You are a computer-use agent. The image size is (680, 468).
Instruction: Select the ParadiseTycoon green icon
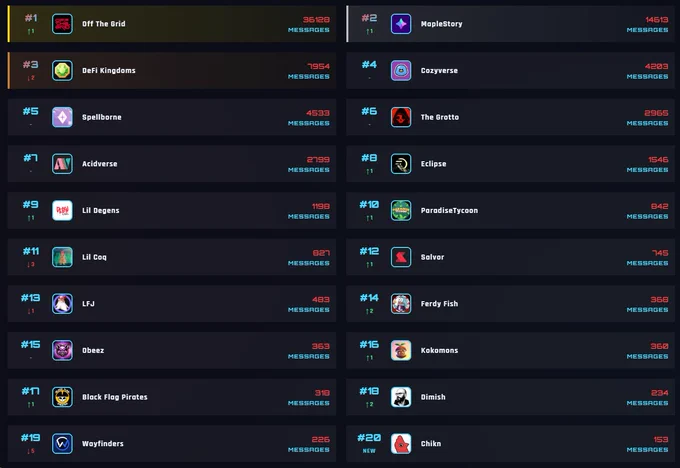click(x=401, y=210)
